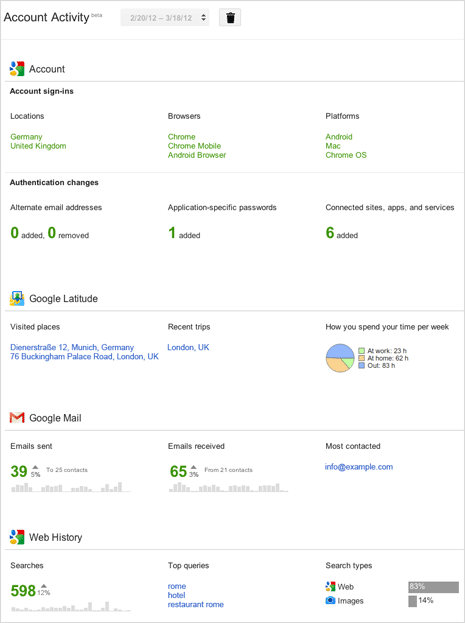
Task: Click the blue Out legend swatch
Action: [x=361, y=366]
